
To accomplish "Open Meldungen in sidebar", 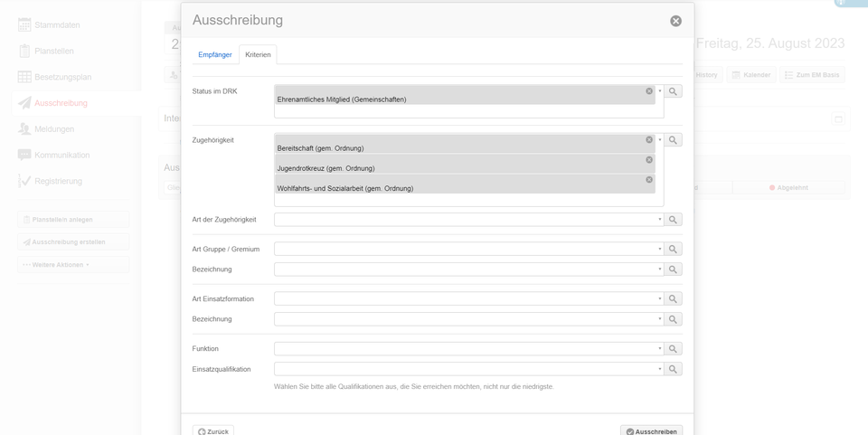I will [54, 129].
